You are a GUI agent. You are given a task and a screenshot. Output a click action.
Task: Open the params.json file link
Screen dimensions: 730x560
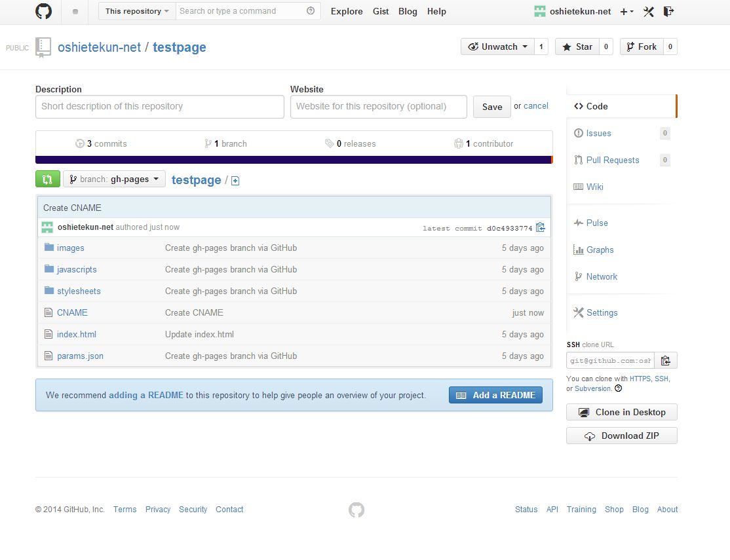(x=80, y=356)
